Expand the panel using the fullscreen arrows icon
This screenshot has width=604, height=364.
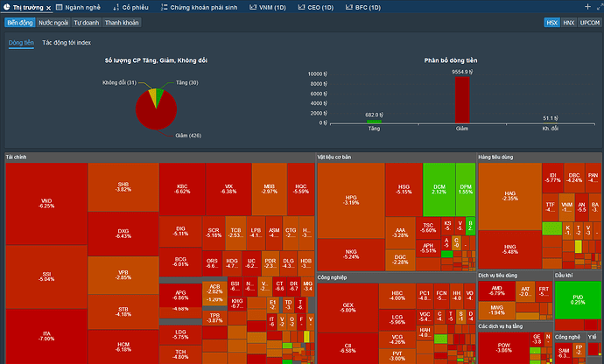point(600,7)
